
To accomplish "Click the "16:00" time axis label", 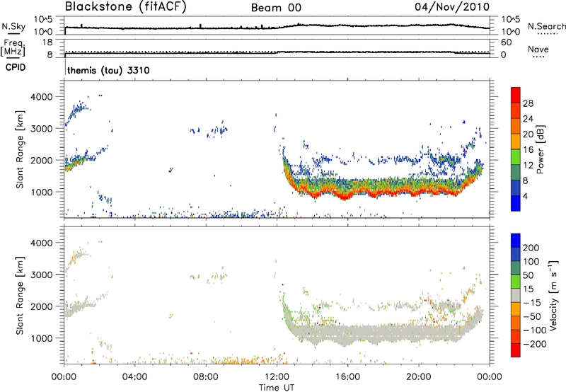I will tap(348, 377).
